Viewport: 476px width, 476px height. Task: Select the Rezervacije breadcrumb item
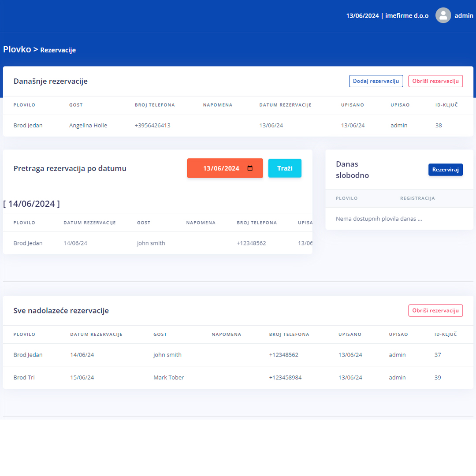[58, 50]
